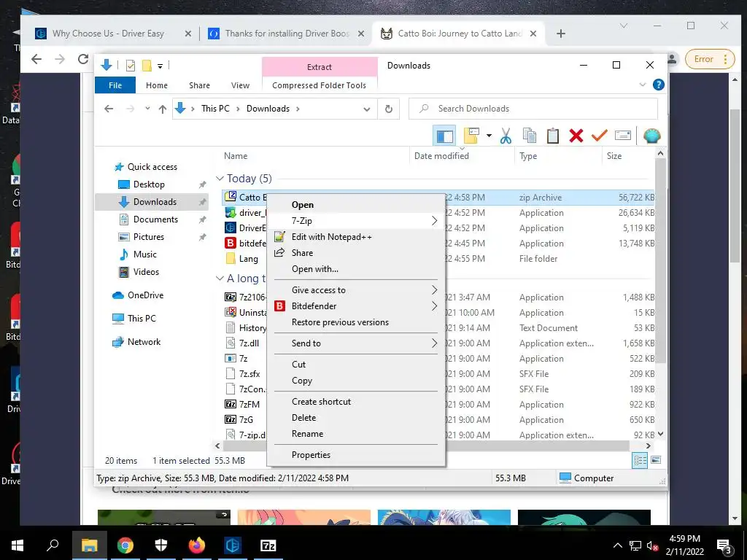747x560 pixels.
Task: Click the Explorer vertical scrollbar
Action: click(660, 261)
